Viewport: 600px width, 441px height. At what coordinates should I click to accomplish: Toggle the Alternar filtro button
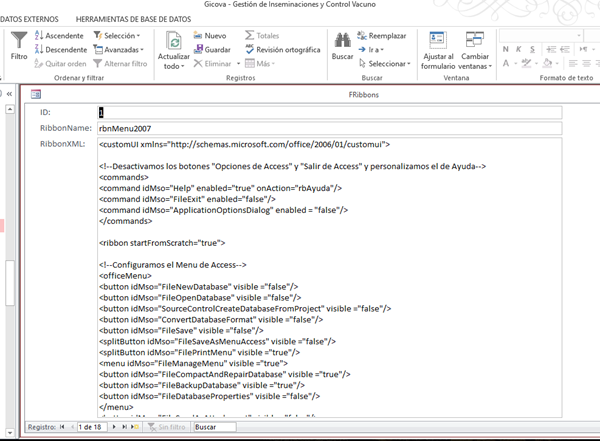121,64
